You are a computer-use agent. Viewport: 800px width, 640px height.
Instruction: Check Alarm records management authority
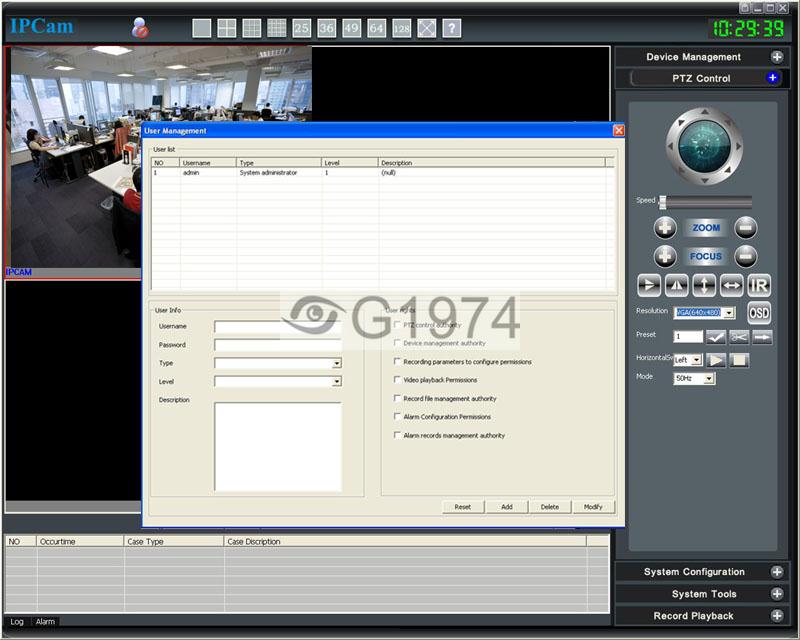397,435
